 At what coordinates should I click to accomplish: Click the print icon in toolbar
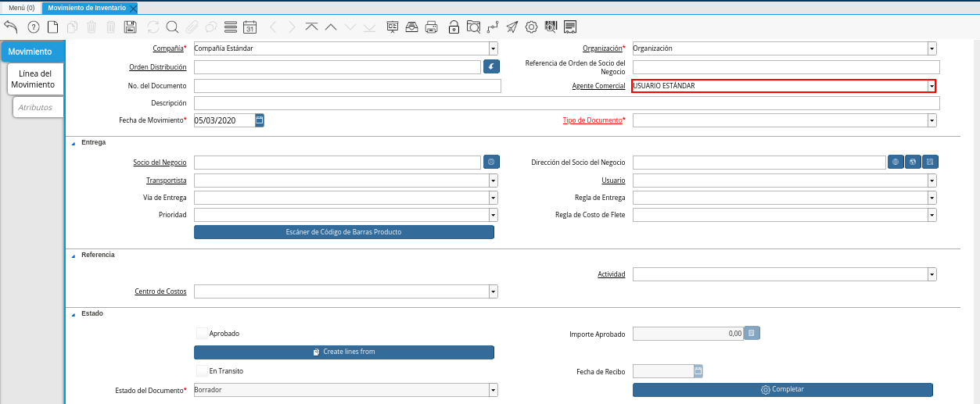(431, 27)
